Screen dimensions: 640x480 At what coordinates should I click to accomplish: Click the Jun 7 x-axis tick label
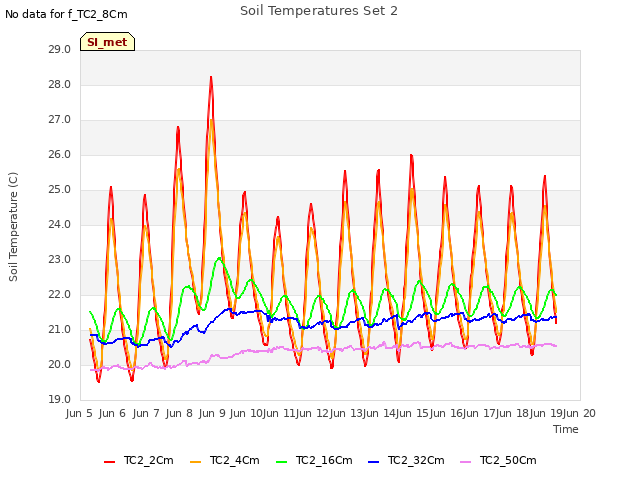tap(146, 413)
